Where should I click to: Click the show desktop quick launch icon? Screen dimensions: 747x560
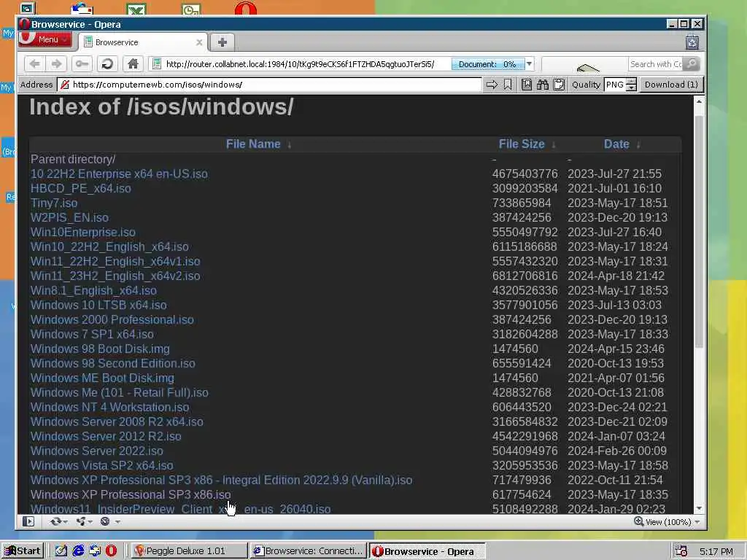click(61, 551)
